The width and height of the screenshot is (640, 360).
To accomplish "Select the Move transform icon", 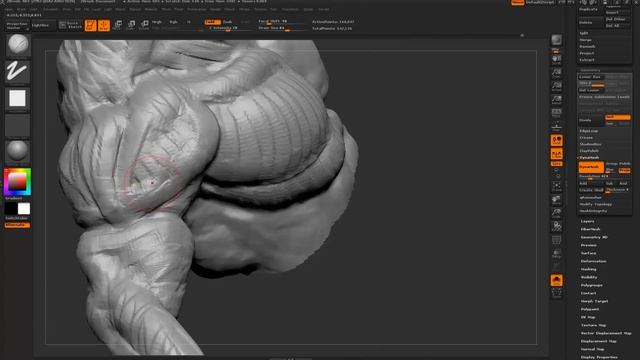I will 118,25.
